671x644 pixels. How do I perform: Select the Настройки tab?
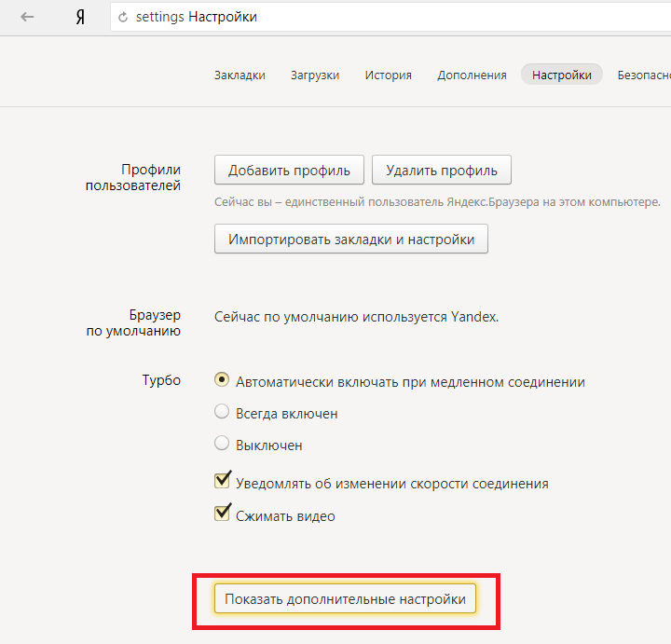click(562, 75)
